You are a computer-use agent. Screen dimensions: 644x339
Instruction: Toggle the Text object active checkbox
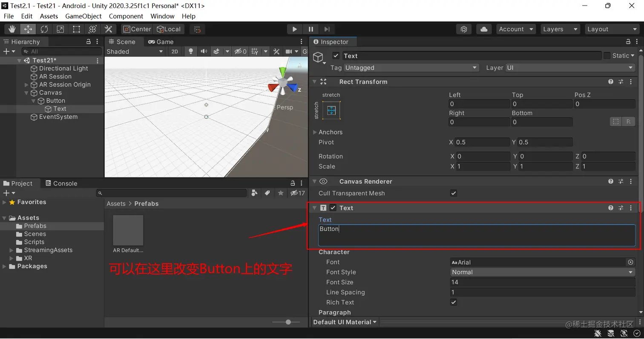tap(336, 56)
